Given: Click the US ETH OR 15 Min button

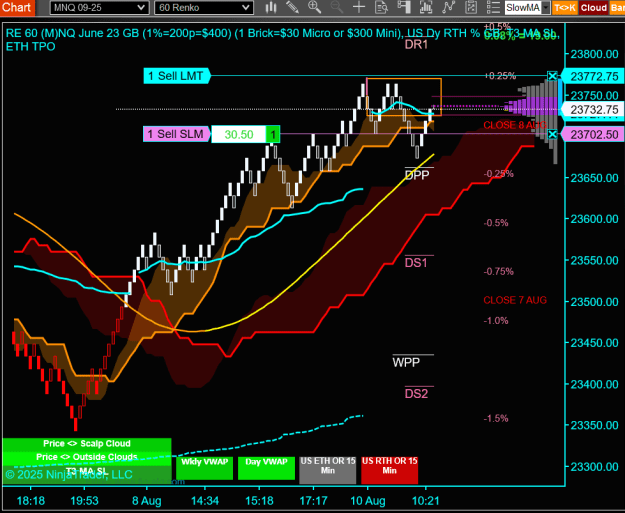Looking at the screenshot, I should coord(328,470).
